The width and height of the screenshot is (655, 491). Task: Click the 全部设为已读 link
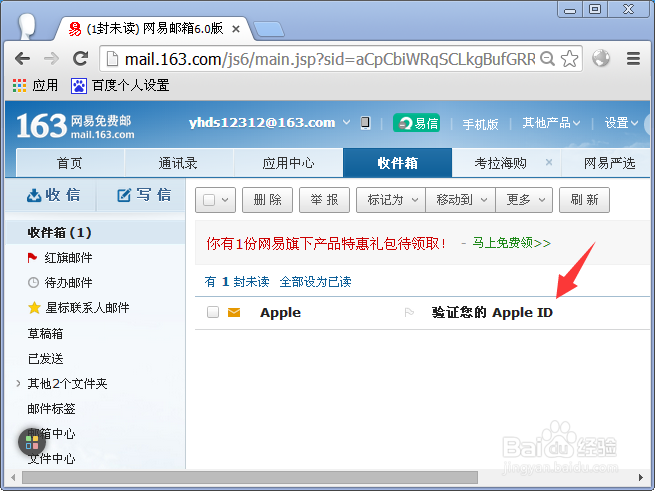(315, 282)
